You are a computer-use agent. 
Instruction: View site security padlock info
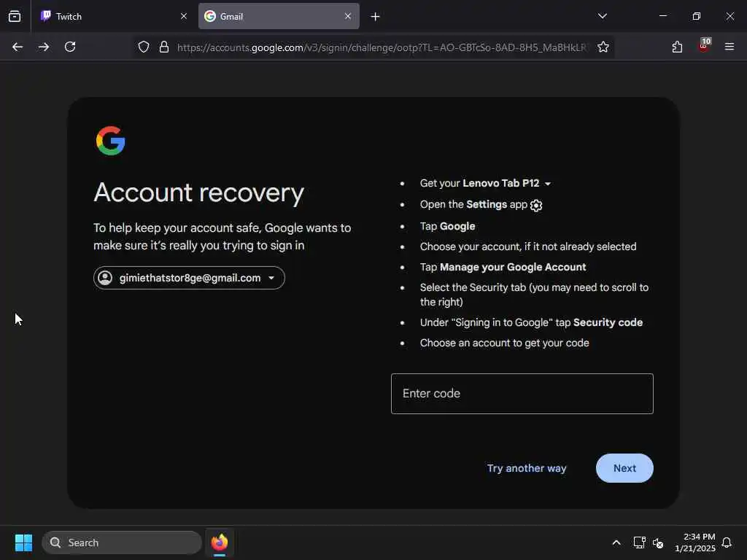(164, 47)
